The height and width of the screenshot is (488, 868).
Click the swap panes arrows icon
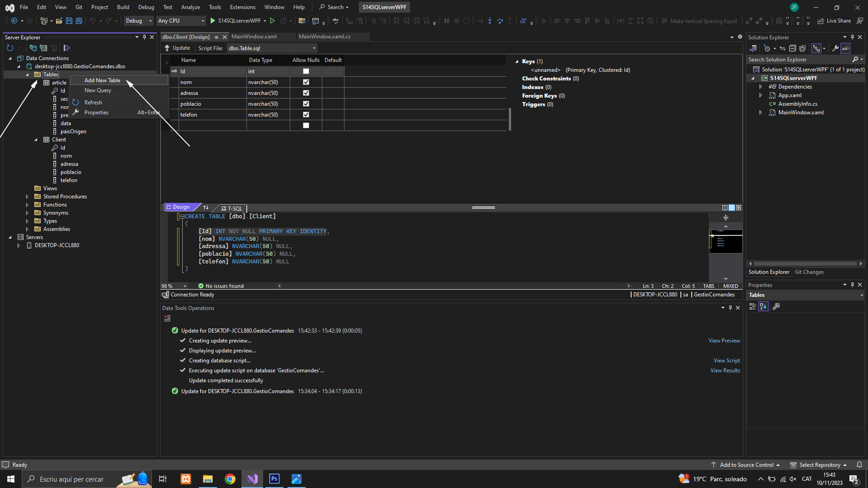pyautogui.click(x=206, y=207)
